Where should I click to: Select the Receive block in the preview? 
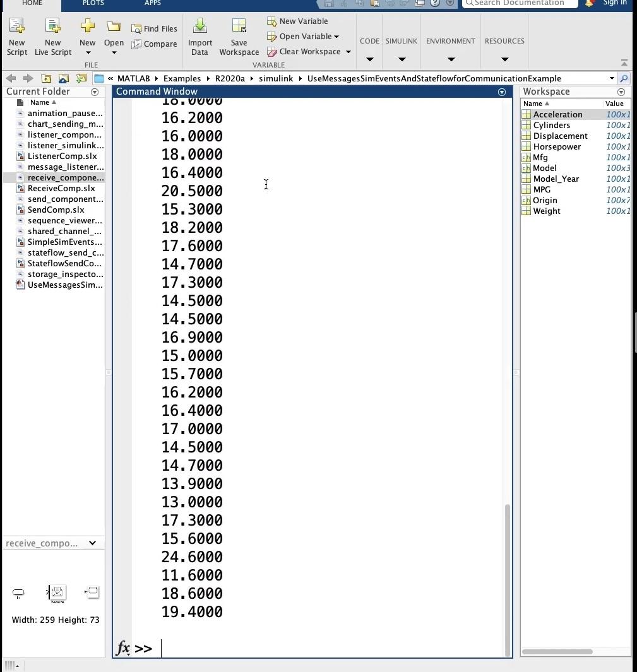(x=57, y=592)
